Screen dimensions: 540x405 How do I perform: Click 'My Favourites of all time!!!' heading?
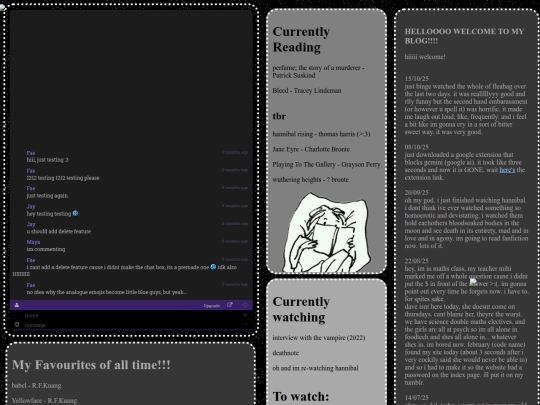[91, 365]
